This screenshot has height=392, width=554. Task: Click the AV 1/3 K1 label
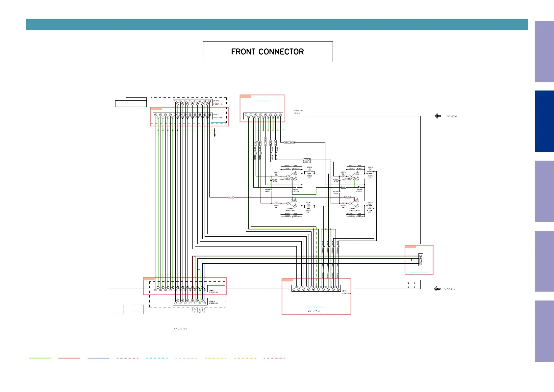(x=315, y=311)
